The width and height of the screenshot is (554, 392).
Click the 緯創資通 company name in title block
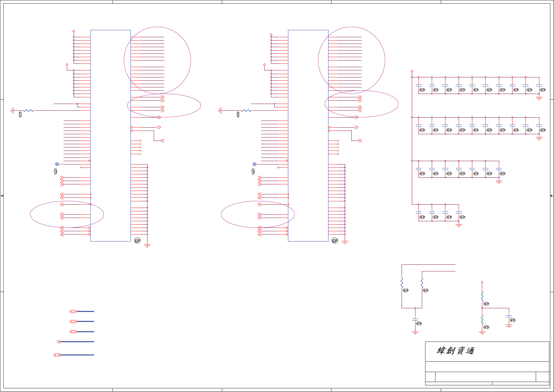pos(456,351)
